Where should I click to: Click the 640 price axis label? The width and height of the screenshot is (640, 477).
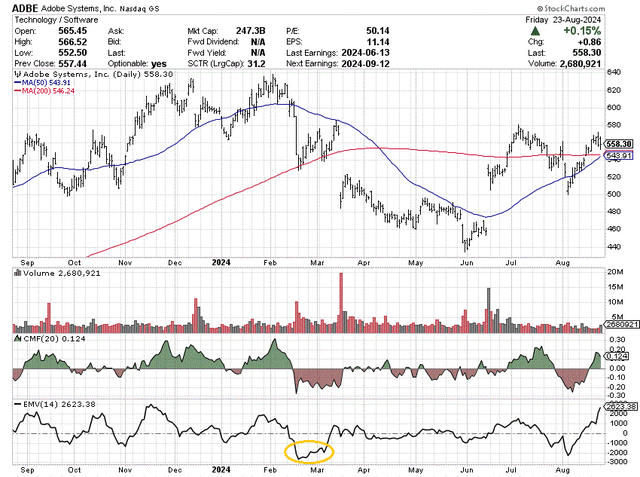pyautogui.click(x=614, y=72)
